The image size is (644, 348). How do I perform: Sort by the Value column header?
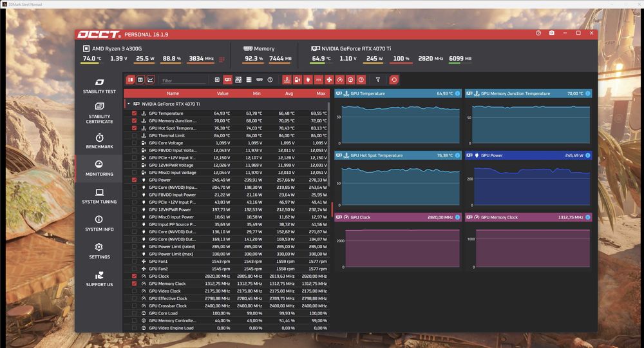point(223,93)
